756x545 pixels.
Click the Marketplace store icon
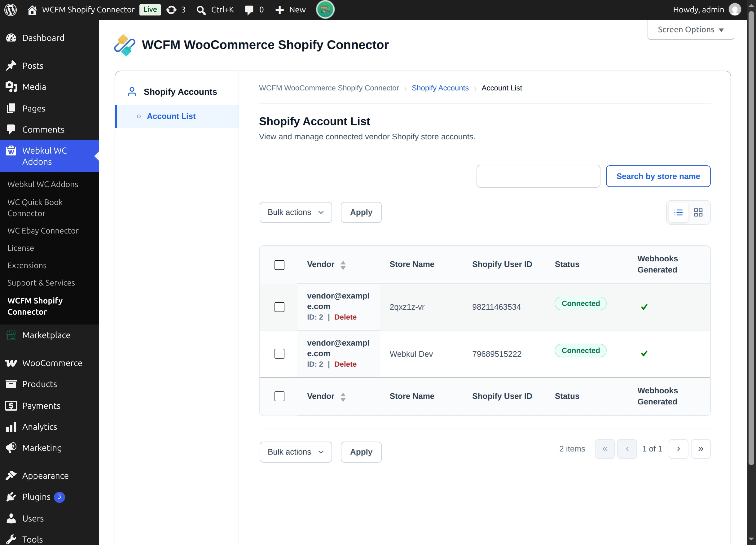click(x=11, y=335)
